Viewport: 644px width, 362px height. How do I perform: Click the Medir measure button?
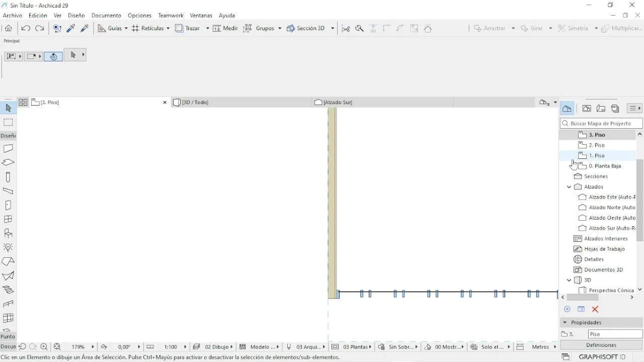pyautogui.click(x=225, y=29)
